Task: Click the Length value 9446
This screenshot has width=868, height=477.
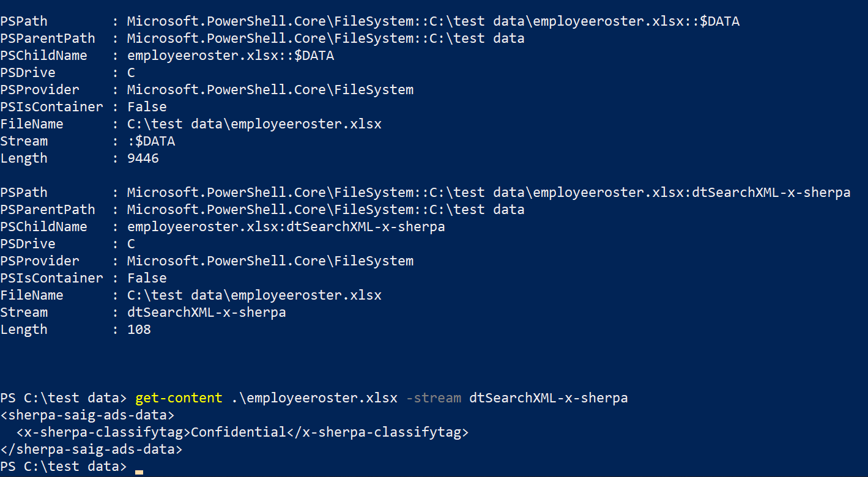Action: 143,158
